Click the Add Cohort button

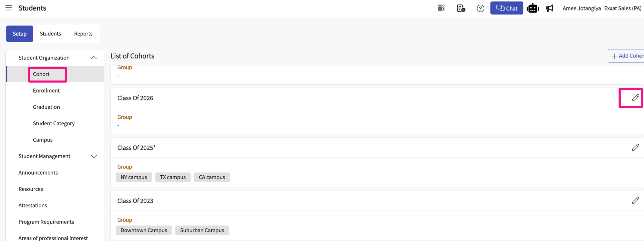click(x=627, y=56)
